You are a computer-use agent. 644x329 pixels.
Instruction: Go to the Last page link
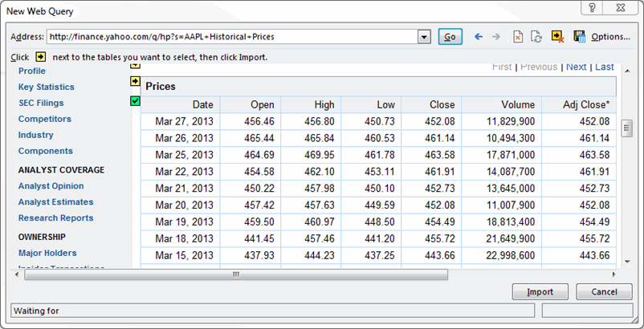[x=605, y=67]
